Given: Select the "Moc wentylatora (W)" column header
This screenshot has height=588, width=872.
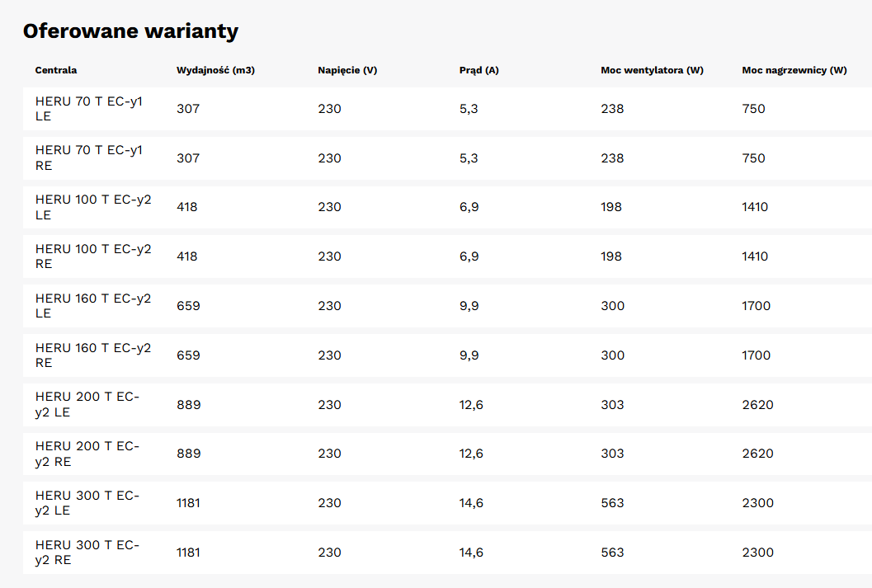Looking at the screenshot, I should pos(652,70).
